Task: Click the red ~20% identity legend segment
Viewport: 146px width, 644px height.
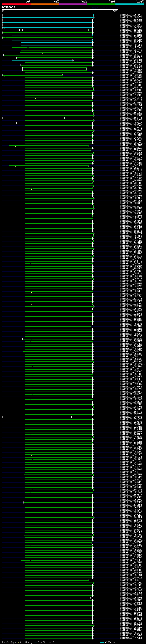Action: tap(16, 4)
